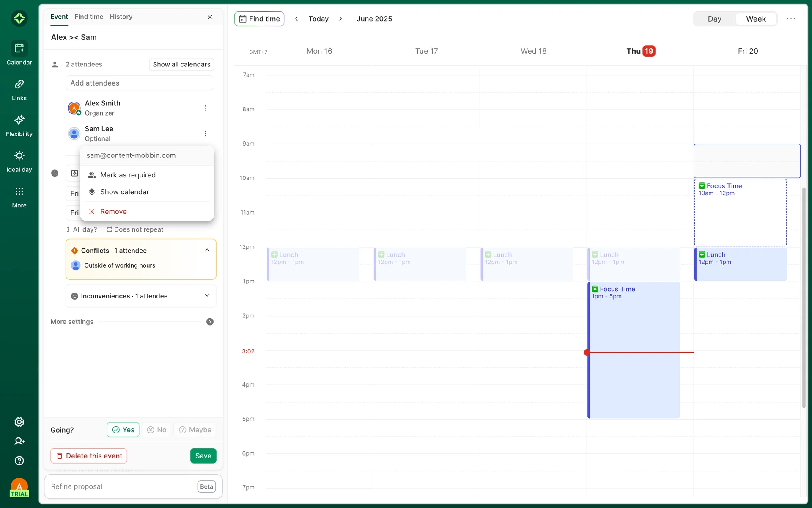Open Alex Smith's three-dot options
Image resolution: width=812 pixels, height=508 pixels.
(206, 108)
